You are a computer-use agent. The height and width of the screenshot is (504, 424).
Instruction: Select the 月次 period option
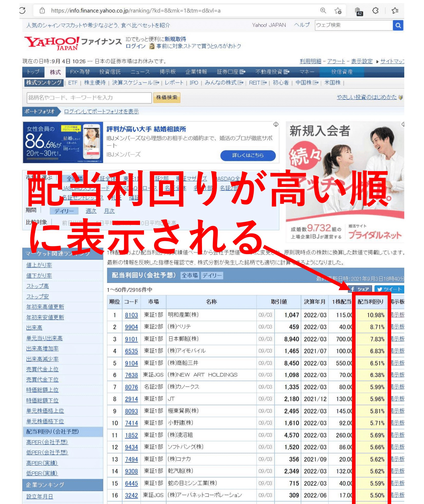click(109, 211)
